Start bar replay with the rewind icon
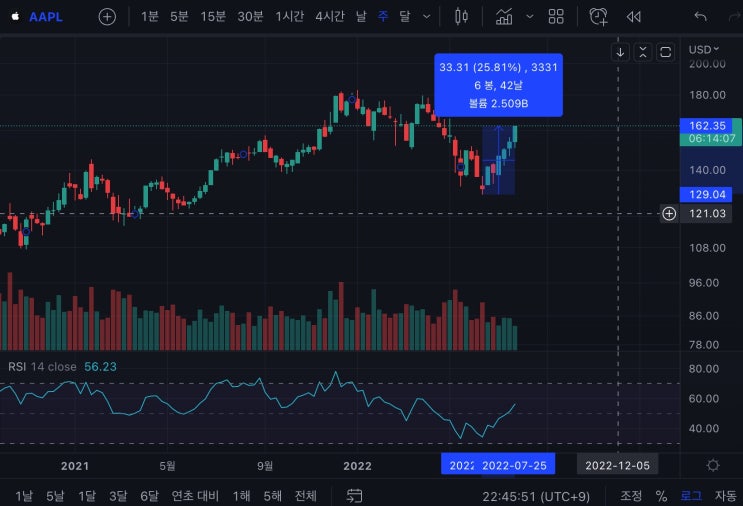The image size is (743, 506). [634, 17]
